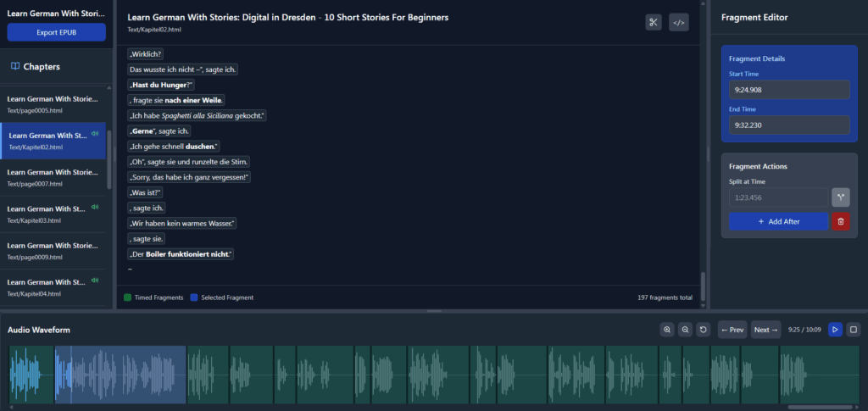Image resolution: width=868 pixels, height=411 pixels.
Task: Select fragment "Ich gehe schnell duschen"
Action: (x=174, y=147)
